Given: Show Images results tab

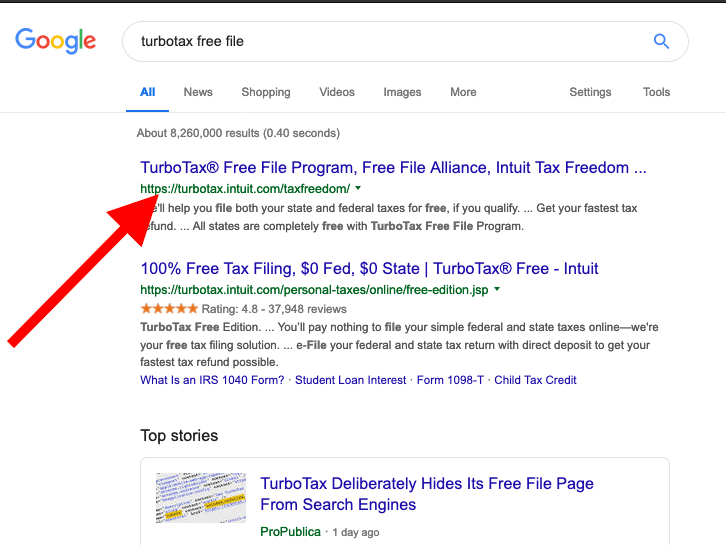Looking at the screenshot, I should click(x=402, y=92).
